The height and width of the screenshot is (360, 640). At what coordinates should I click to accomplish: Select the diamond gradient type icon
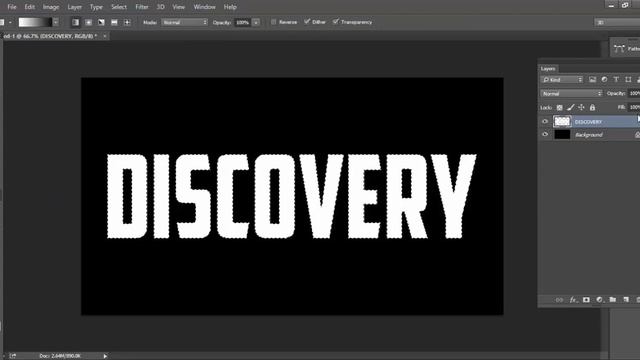(127, 22)
